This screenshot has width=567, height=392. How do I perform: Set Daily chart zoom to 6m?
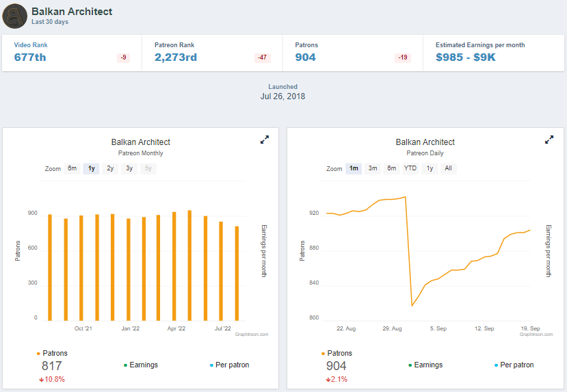392,168
